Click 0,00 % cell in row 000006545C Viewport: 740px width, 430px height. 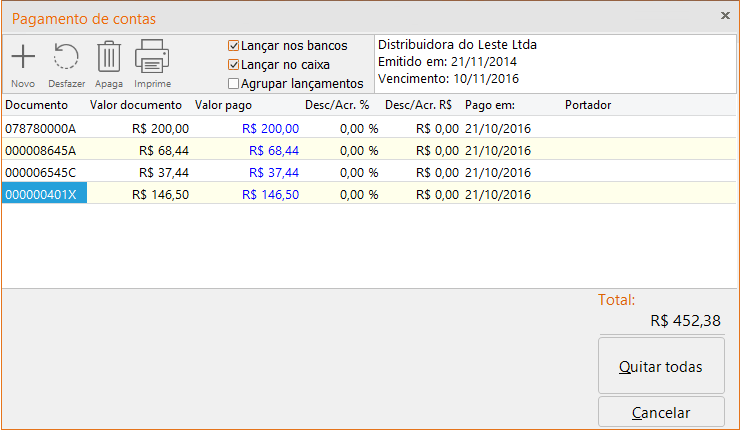(359, 172)
